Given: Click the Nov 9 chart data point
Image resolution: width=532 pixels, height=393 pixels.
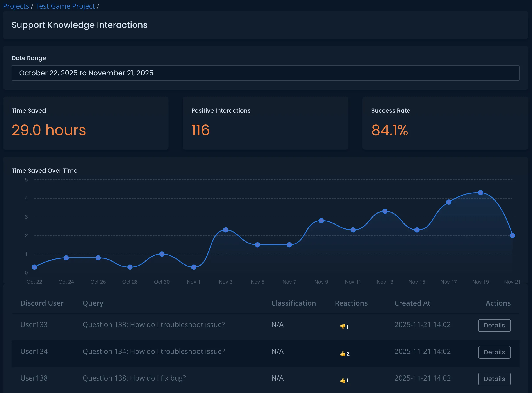Looking at the screenshot, I should (x=321, y=221).
